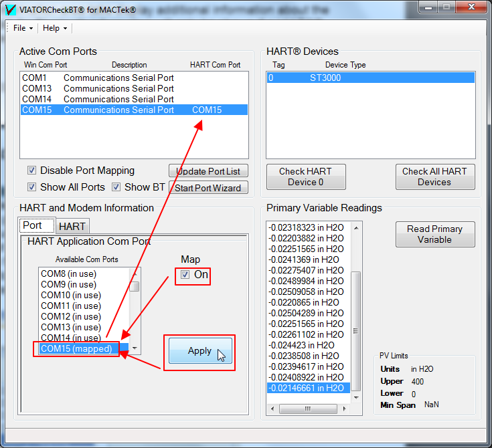Viewport: 492px width, 448px height.
Task: Click left arrow of readings horizontal scrollbar
Action: coord(272,409)
